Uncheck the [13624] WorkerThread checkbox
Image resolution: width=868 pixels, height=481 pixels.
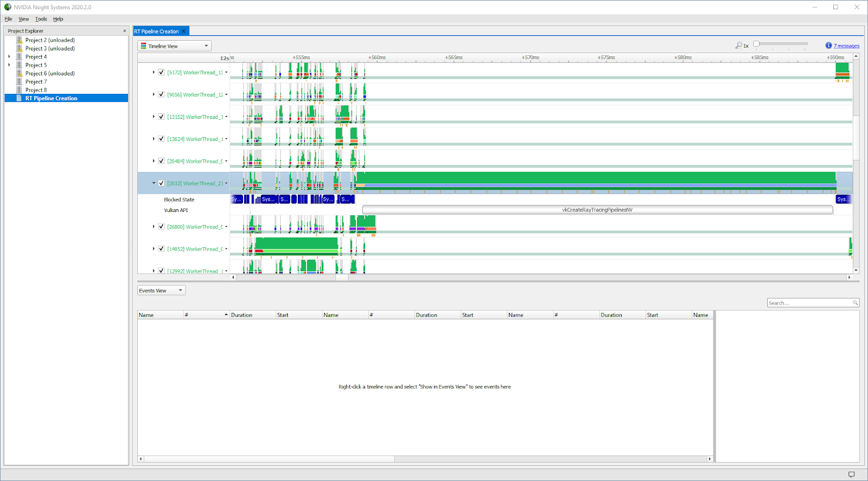click(161, 139)
